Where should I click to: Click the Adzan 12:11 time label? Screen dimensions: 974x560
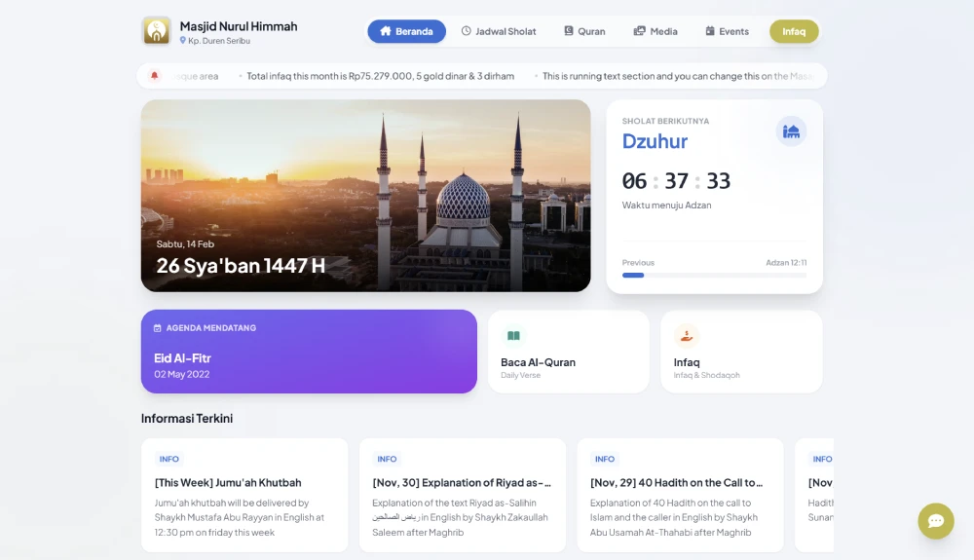click(x=786, y=263)
